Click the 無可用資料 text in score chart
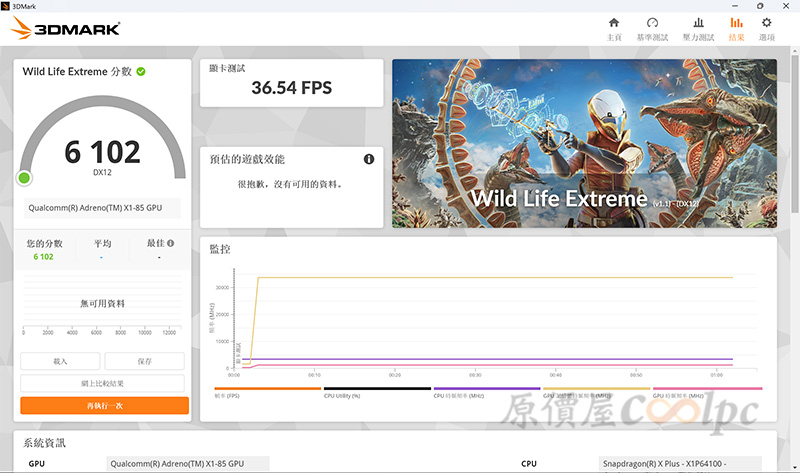The width and height of the screenshot is (800, 473). click(x=102, y=304)
